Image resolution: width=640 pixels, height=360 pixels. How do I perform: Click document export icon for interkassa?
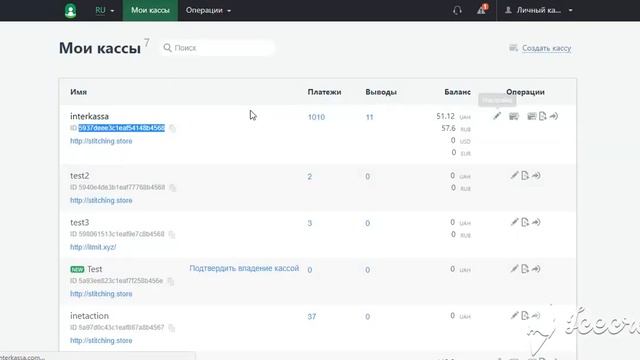pos(542,116)
